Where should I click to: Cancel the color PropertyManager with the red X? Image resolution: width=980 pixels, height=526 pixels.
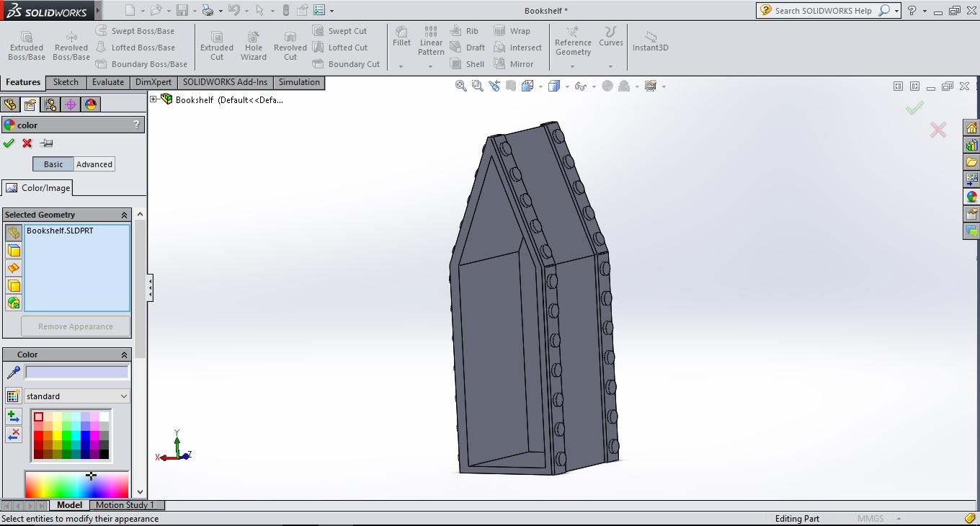click(x=27, y=143)
